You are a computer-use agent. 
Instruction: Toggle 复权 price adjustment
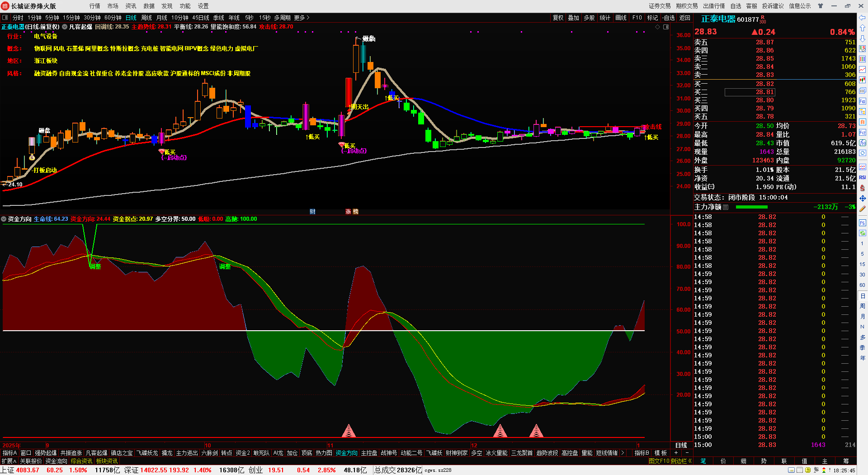558,18
